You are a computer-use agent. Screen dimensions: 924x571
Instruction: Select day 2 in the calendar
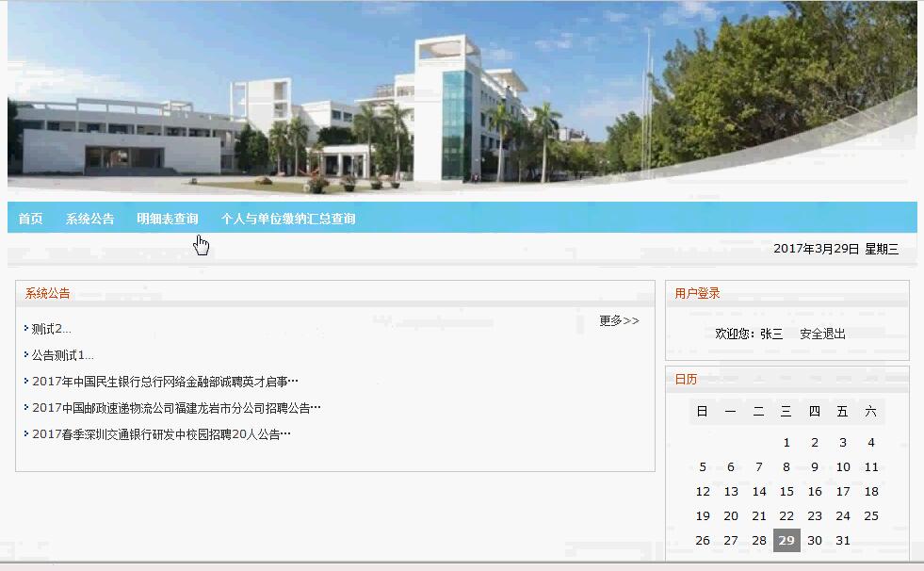point(815,443)
